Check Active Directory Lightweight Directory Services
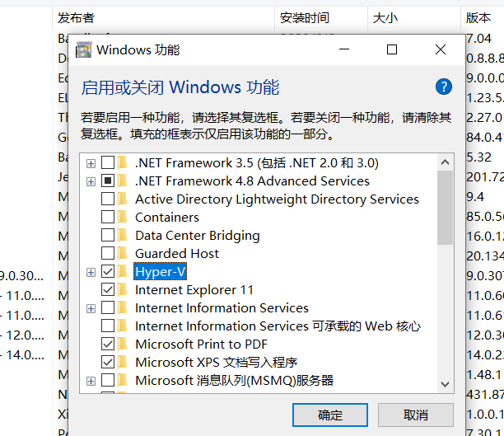Viewport: 504px width, 436px height. coord(108,199)
